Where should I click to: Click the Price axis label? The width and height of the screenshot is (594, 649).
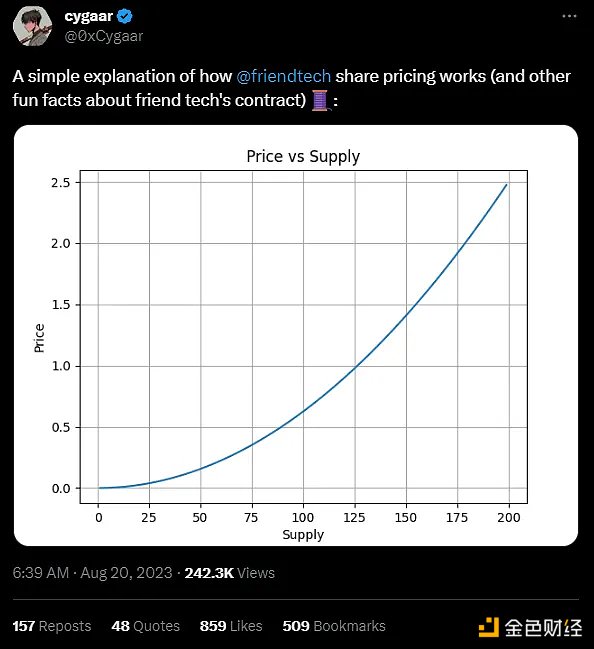tap(39, 338)
